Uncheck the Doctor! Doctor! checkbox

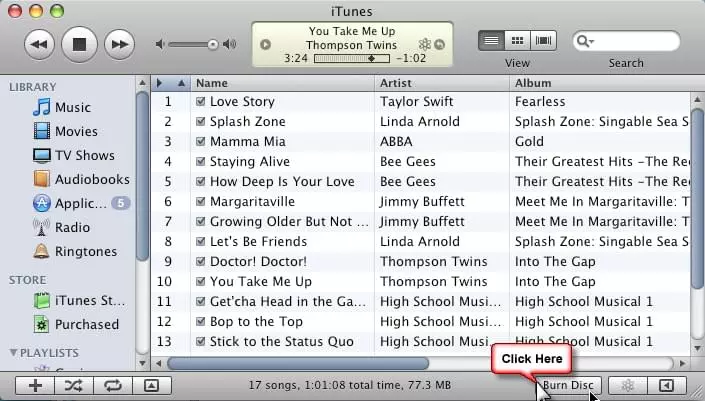click(201, 262)
